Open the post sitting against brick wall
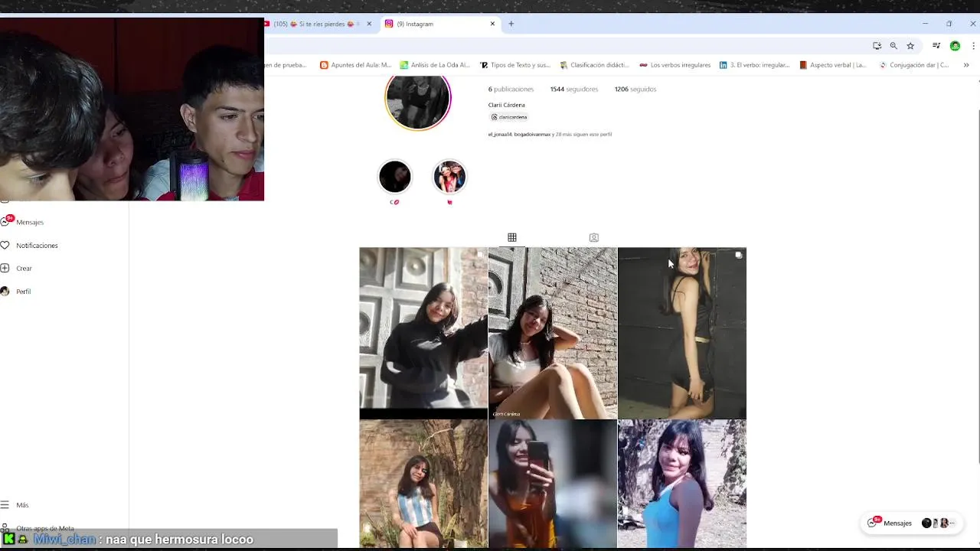Viewport: 980px width, 551px height. (x=553, y=333)
